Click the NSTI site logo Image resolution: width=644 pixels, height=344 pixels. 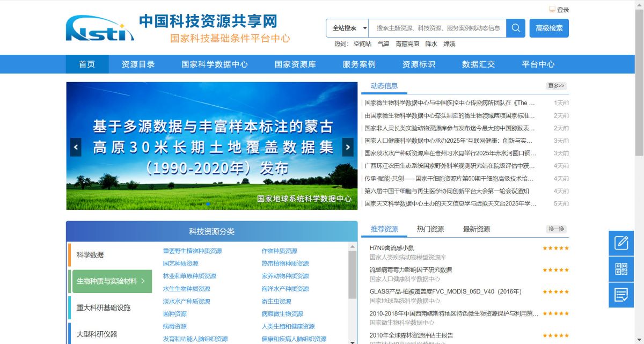[x=100, y=29]
